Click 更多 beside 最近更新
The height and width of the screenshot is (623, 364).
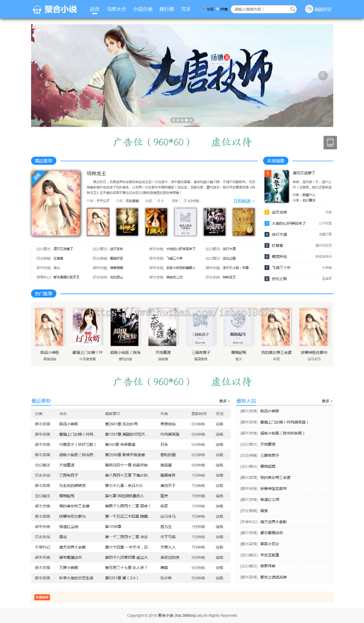[224, 401]
